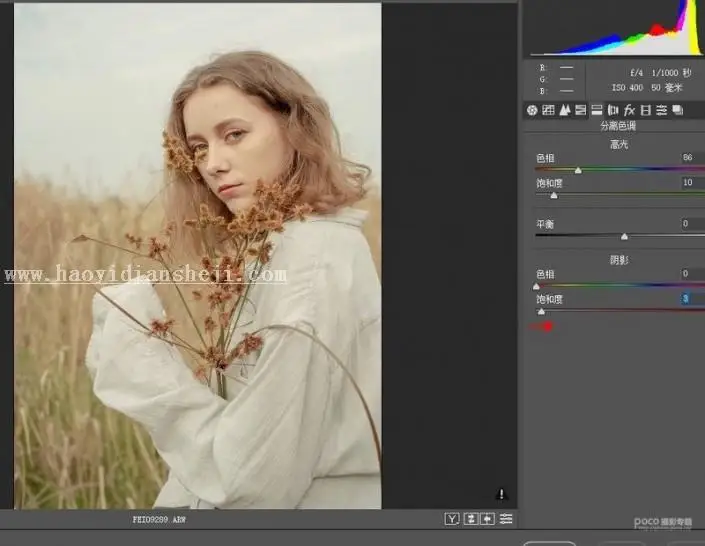Screen dimensions: 705x546
Task: Adjust the 高光 色相 hue slider
Action: point(578,170)
